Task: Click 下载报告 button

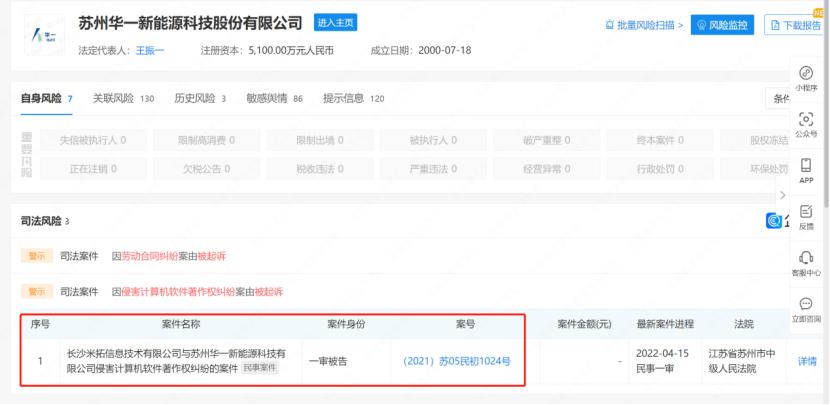Action: coord(796,25)
